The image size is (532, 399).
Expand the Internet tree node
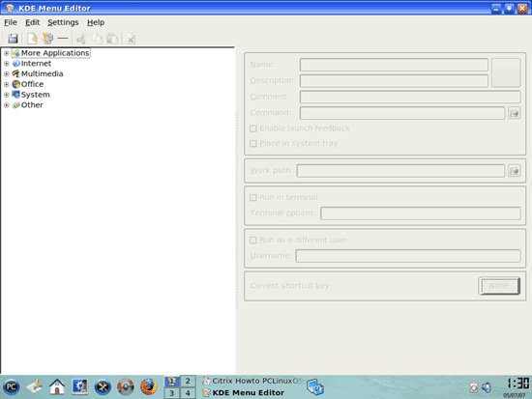click(7, 64)
